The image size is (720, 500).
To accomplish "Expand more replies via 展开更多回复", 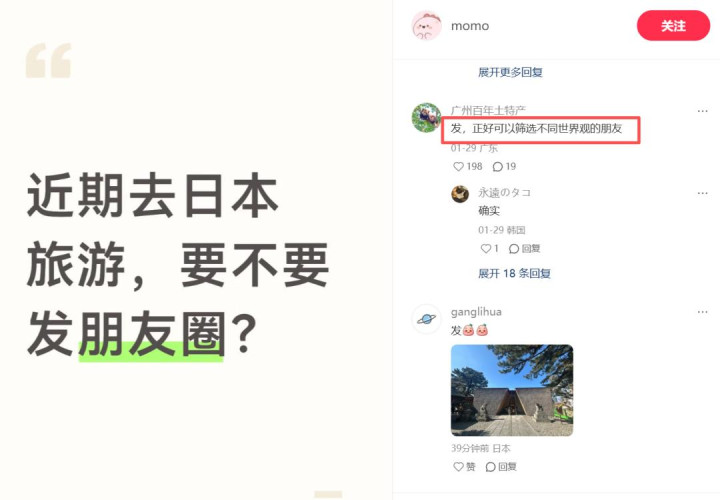I will click(x=510, y=72).
